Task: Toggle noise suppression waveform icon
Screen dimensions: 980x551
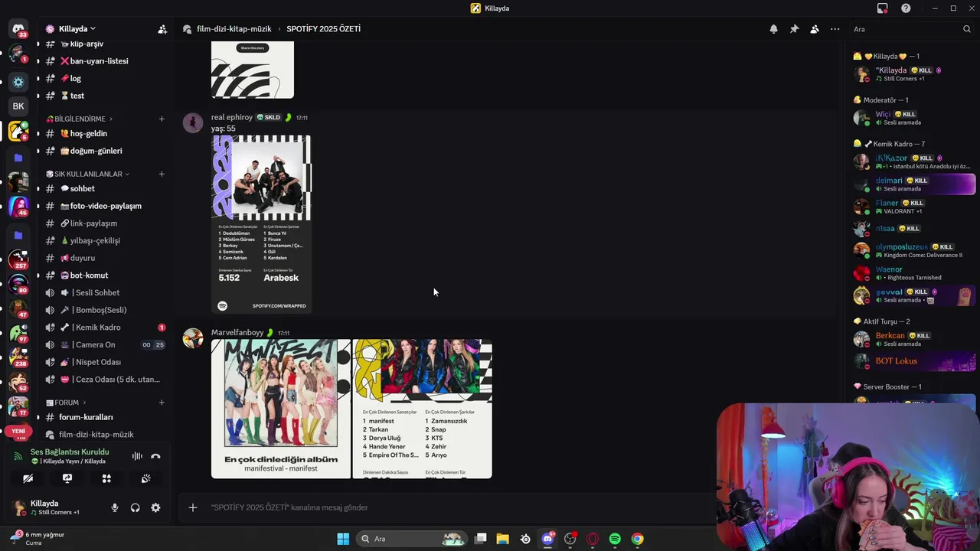Action: point(137,456)
